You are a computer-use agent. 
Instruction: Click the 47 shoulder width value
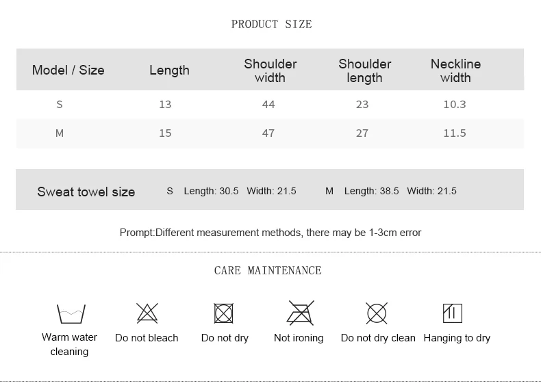pyautogui.click(x=268, y=133)
